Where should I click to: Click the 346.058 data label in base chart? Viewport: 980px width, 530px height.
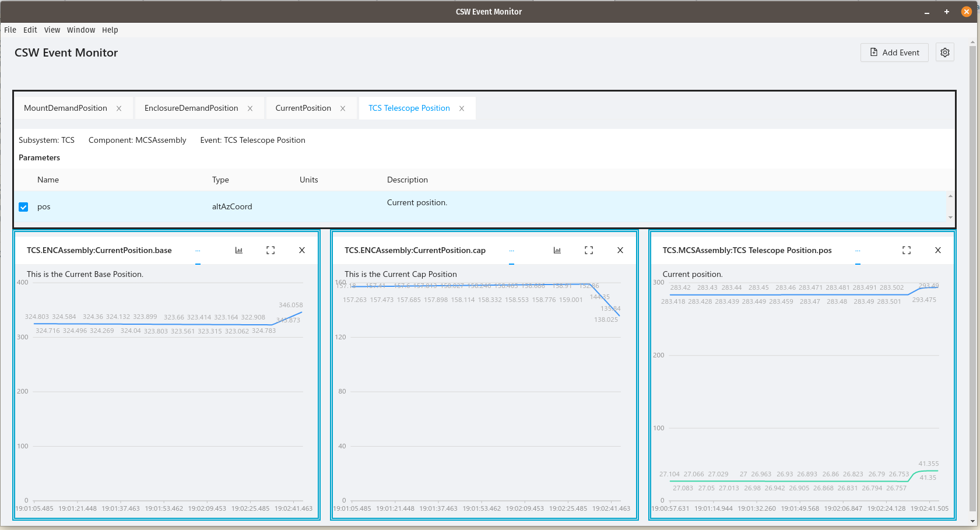pos(291,305)
